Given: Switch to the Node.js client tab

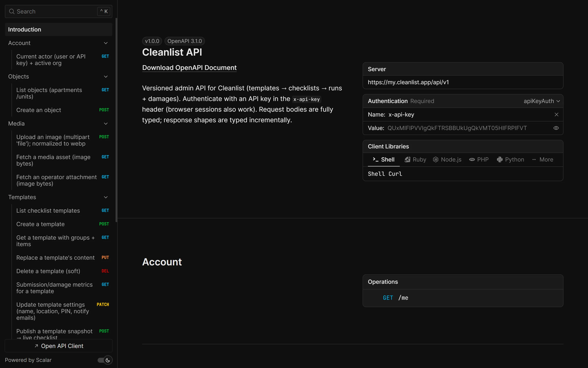Looking at the screenshot, I should tap(447, 159).
